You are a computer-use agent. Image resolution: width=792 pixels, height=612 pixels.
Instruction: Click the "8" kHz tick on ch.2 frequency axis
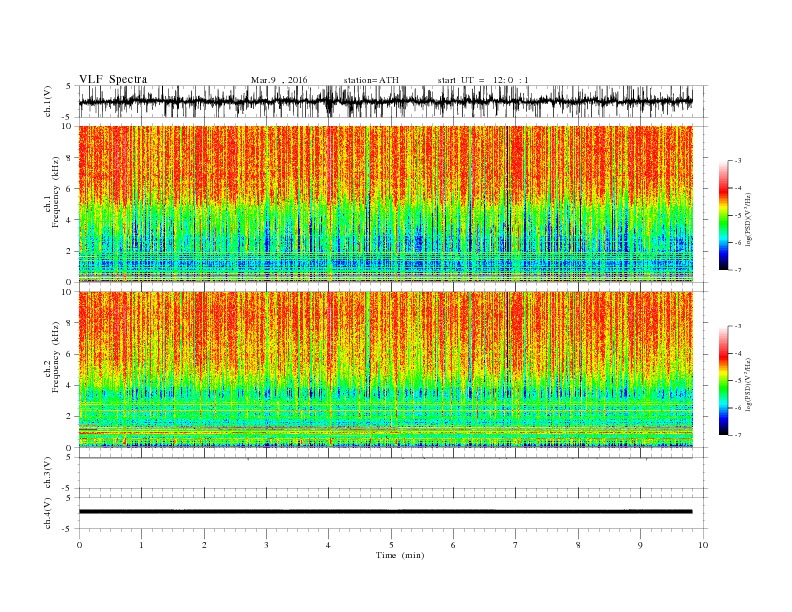pyautogui.click(x=69, y=323)
